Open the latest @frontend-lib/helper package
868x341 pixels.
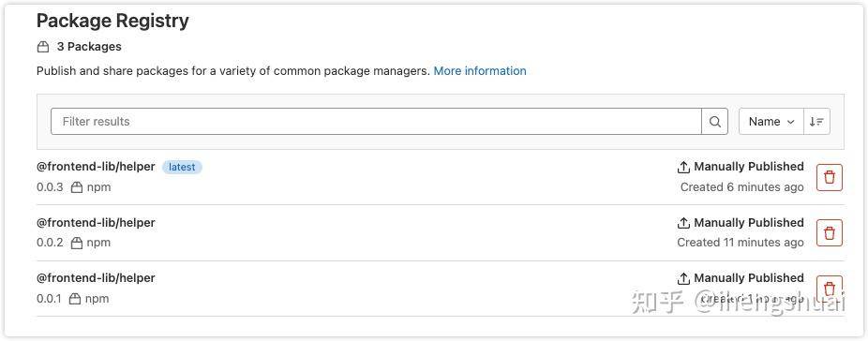click(x=96, y=167)
